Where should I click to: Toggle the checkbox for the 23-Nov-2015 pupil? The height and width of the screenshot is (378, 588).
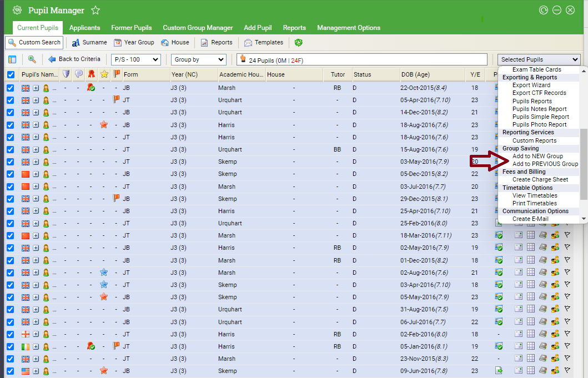click(x=10, y=359)
